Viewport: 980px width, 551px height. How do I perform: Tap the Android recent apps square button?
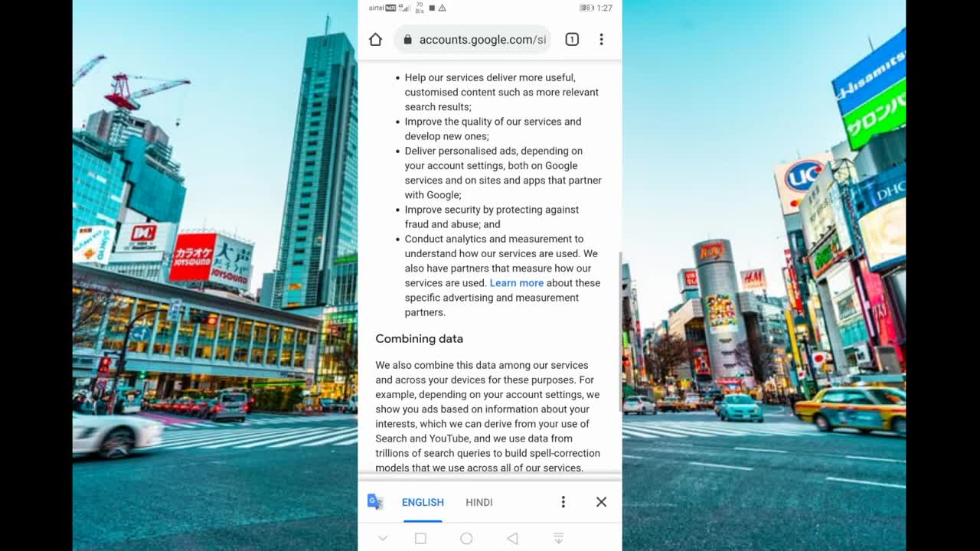420,539
